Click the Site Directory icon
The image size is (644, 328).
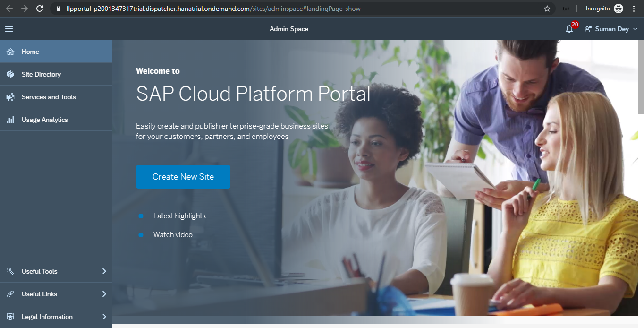(x=10, y=74)
